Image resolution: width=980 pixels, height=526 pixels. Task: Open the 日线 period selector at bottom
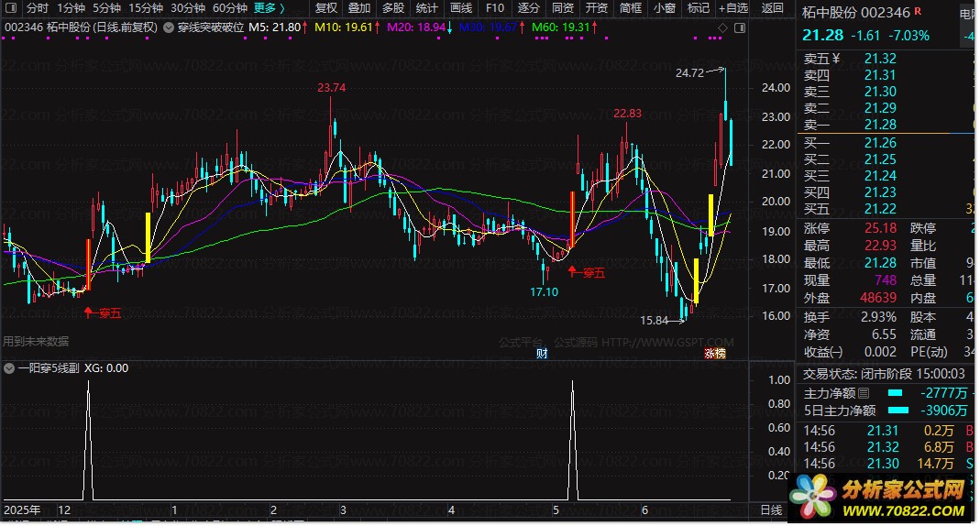tap(771, 510)
